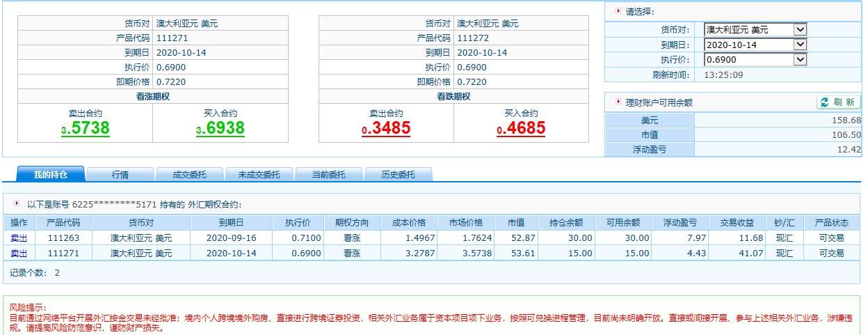Open the 执行价 strike price dropdown

click(x=755, y=60)
